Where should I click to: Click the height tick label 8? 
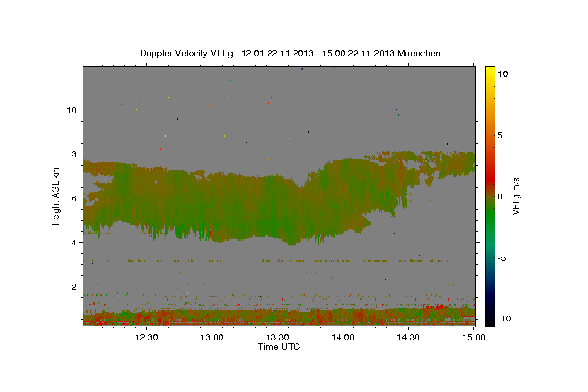(x=73, y=154)
